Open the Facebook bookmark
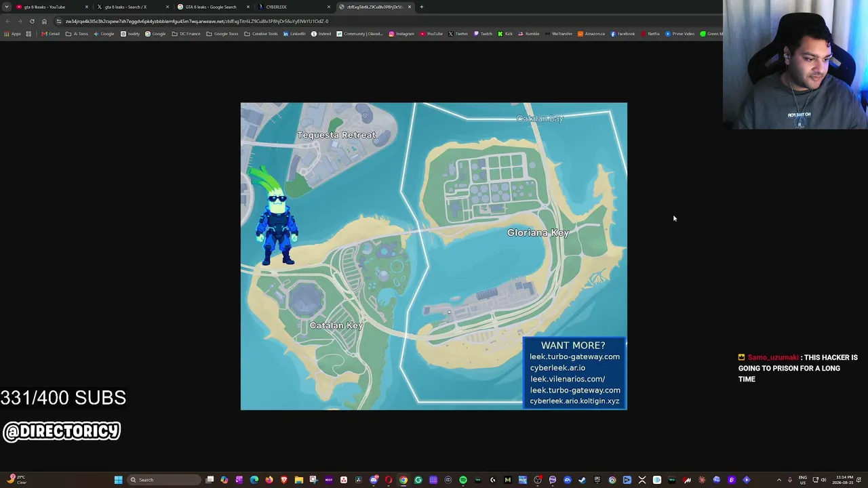 pyautogui.click(x=623, y=34)
